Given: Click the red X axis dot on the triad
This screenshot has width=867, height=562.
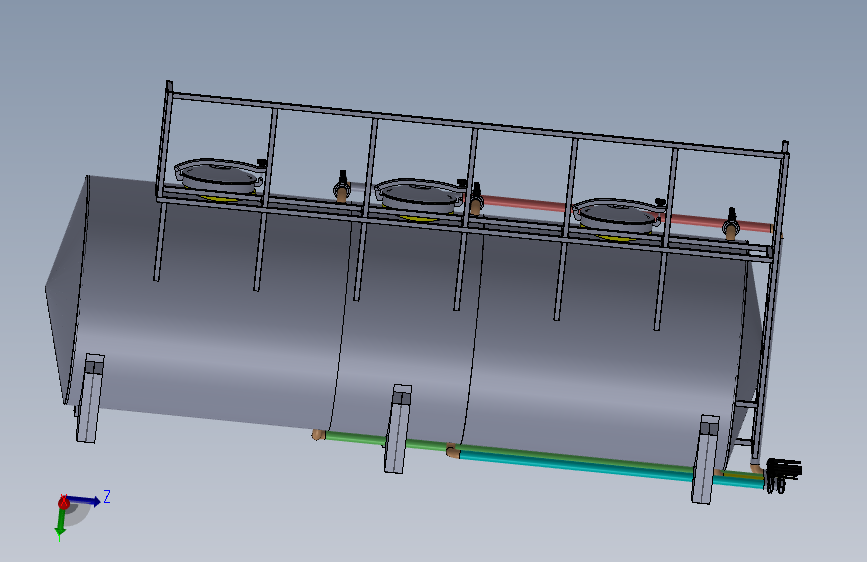Looking at the screenshot, I should [64, 502].
